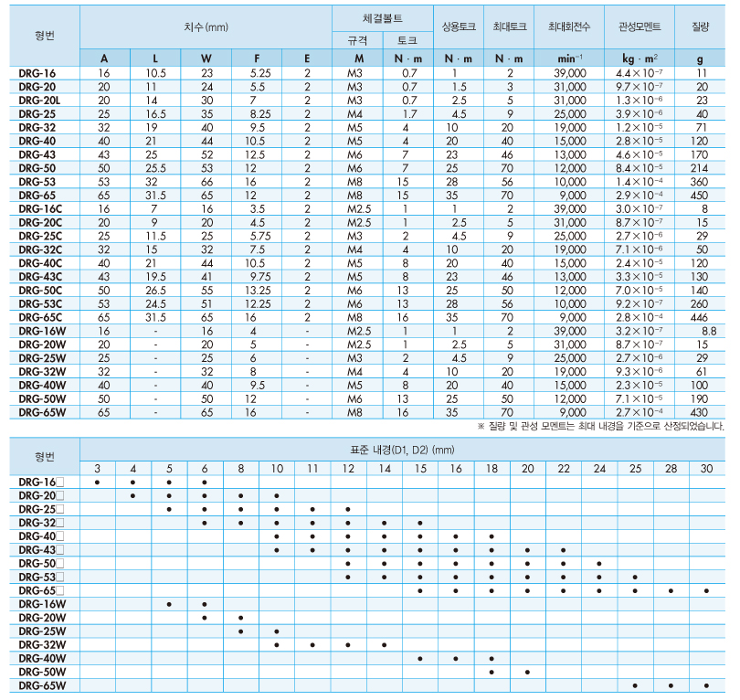Click the 표준 내경(D1, D2) (mm) header
The height and width of the screenshot is (700, 740).
point(402,450)
